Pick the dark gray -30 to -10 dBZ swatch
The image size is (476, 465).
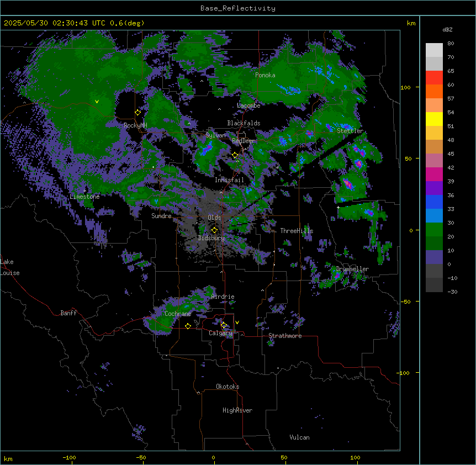pyautogui.click(x=434, y=285)
